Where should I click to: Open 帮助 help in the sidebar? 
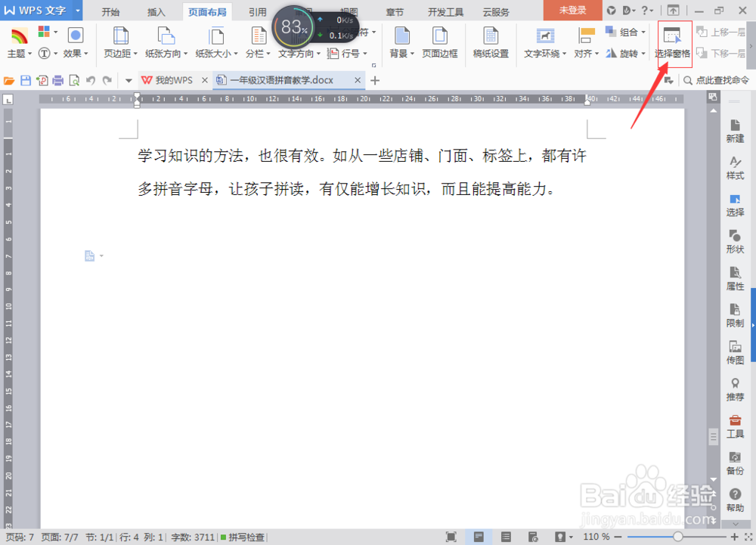coord(735,500)
